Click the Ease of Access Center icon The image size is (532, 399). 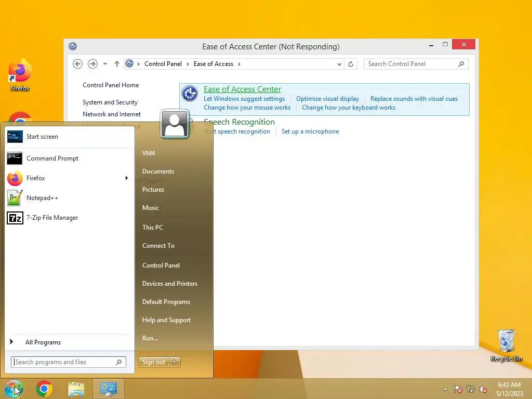[x=190, y=94]
